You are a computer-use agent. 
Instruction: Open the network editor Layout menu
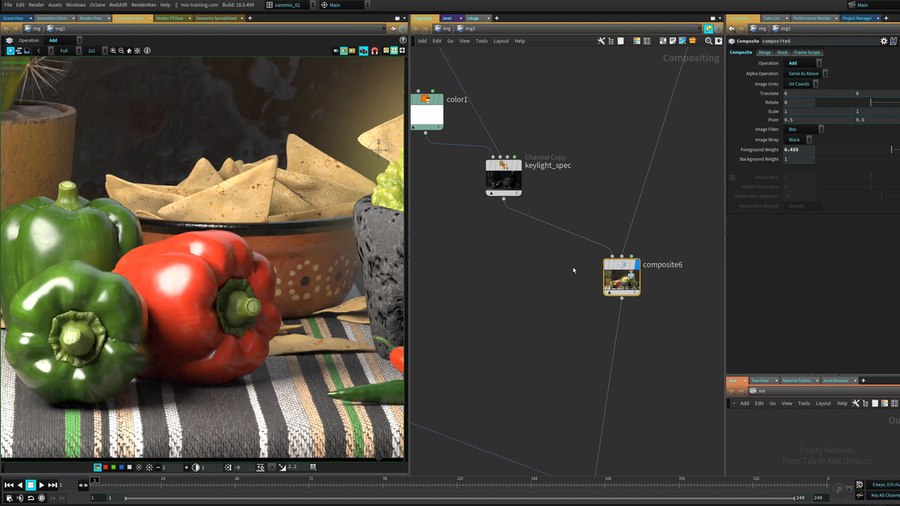click(501, 41)
